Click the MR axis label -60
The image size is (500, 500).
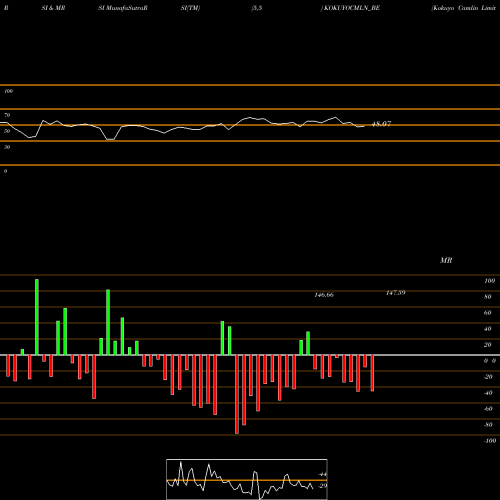click(x=488, y=409)
